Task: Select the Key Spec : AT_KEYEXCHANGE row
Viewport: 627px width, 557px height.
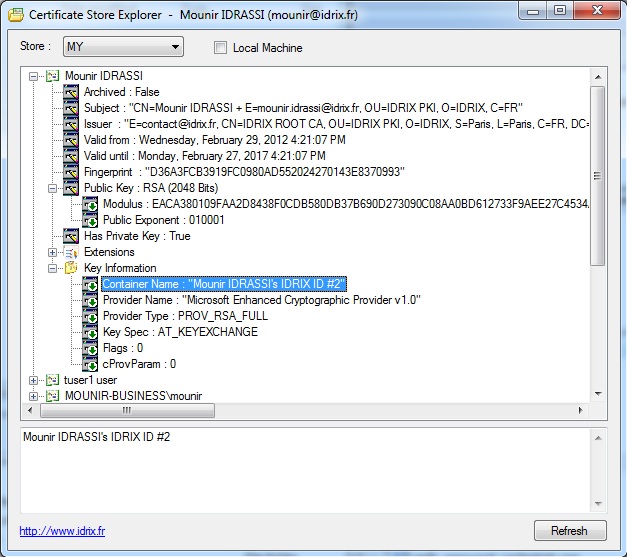Action: pyautogui.click(x=180, y=332)
